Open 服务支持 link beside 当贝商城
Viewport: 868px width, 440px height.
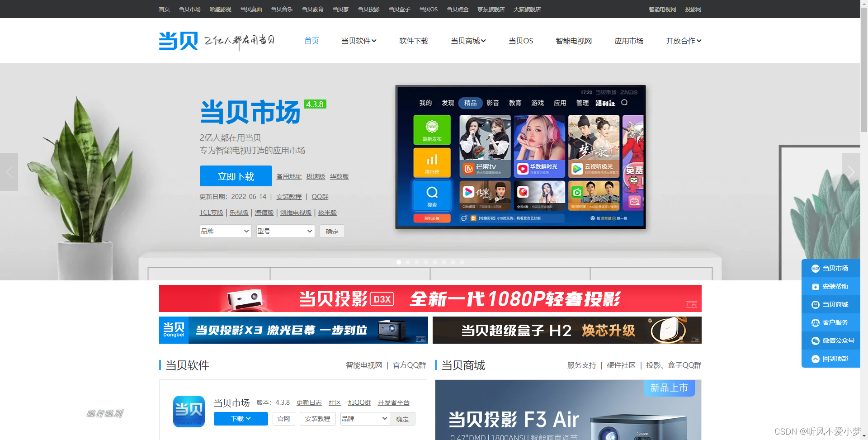[582, 365]
